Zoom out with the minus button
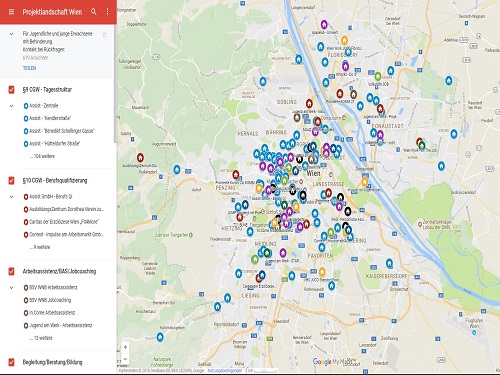Viewport: 500px width, 375px height. click(125, 359)
